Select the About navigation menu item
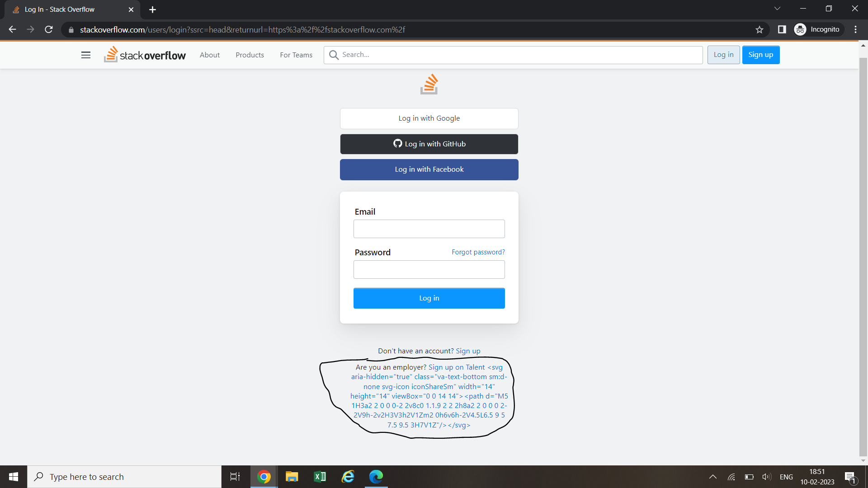The width and height of the screenshot is (868, 488). pos(210,54)
